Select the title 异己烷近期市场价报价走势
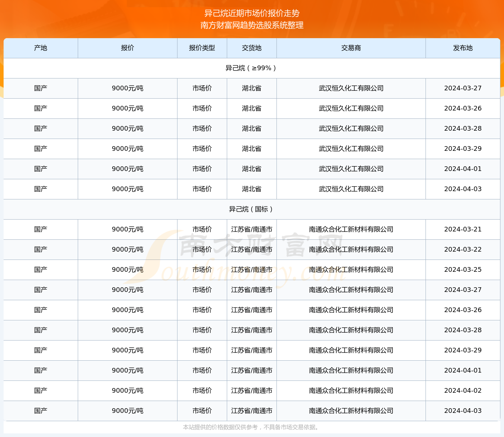Image resolution: width=504 pixels, height=437 pixels. [252, 13]
